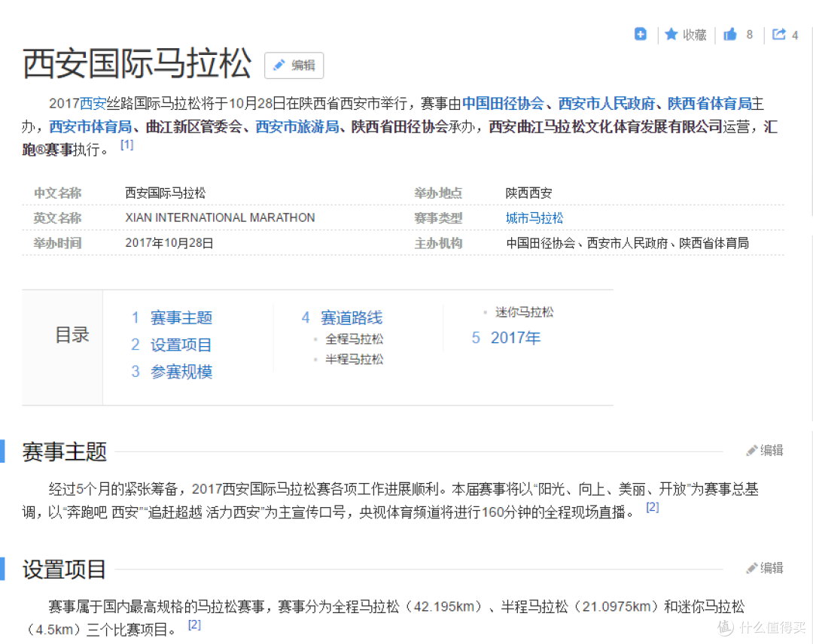Open the 西安 link in intro paragraph
Screen dimensions: 813x644
pos(93,104)
